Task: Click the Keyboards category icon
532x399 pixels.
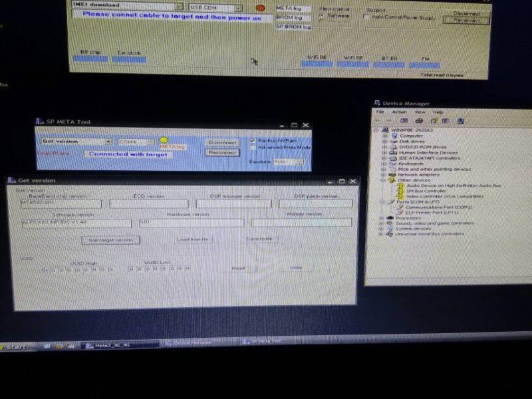Action: (x=392, y=164)
